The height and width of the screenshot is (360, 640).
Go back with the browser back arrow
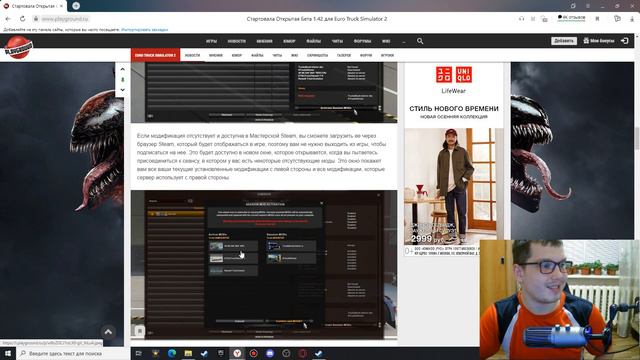pyautogui.click(x=8, y=19)
